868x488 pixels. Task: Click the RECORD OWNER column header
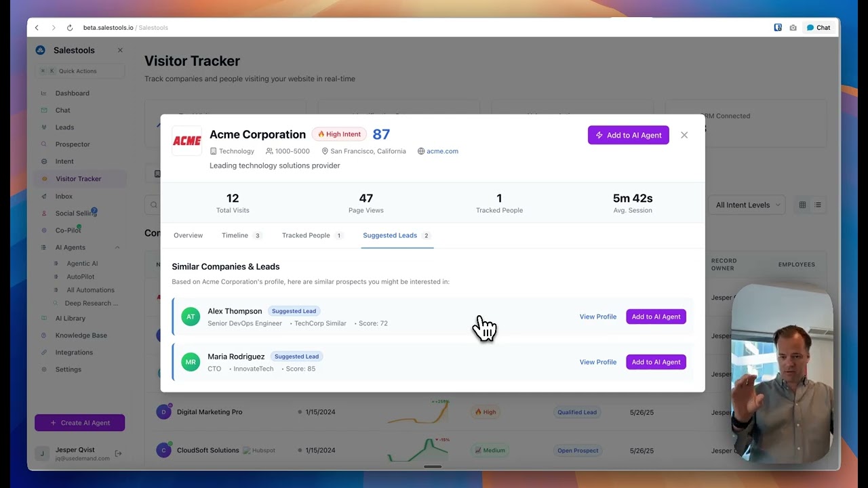pyautogui.click(x=724, y=264)
